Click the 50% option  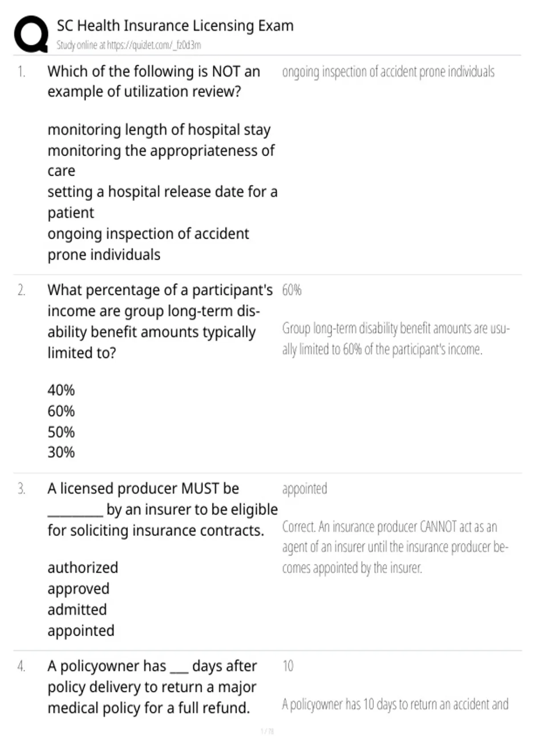point(61,432)
